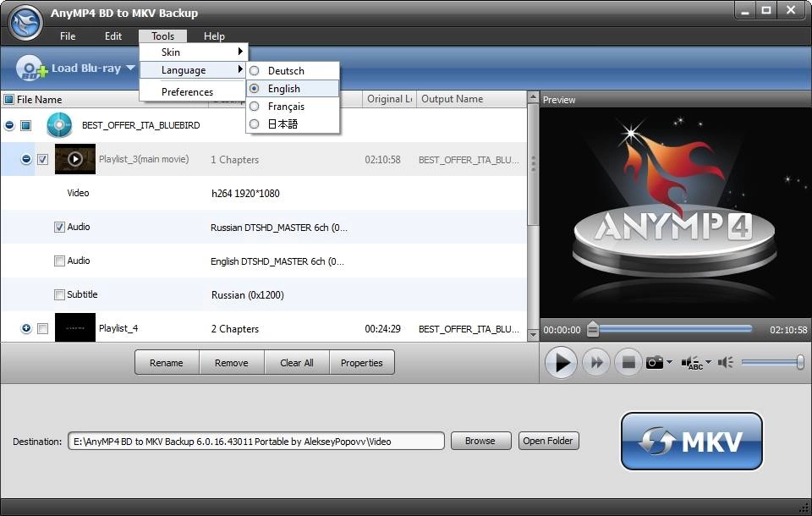
Task: Click the AnyMP4 app logo icon
Action: point(25,23)
